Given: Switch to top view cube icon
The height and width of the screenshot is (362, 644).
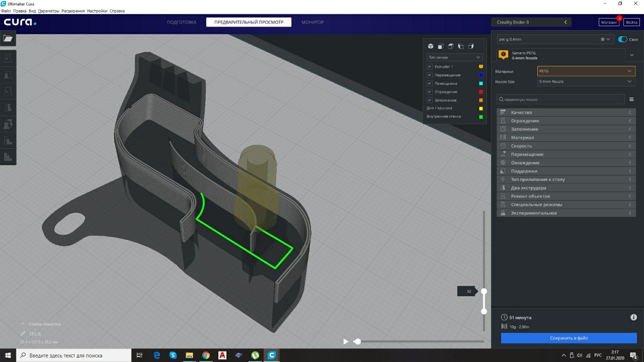Looking at the screenshot, I should 451,46.
